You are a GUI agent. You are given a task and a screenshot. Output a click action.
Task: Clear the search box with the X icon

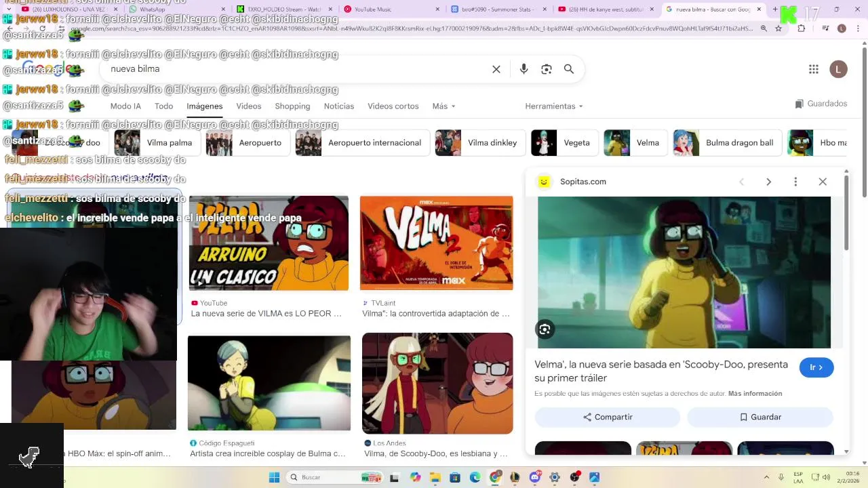496,69
